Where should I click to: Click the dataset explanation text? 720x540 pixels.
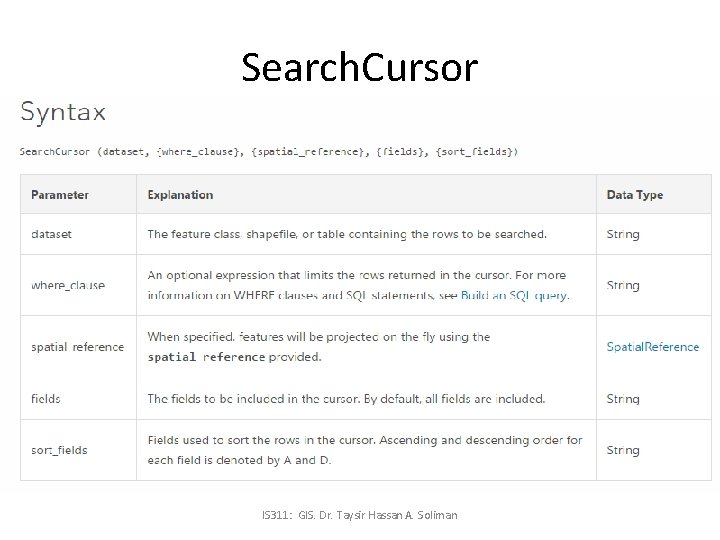click(x=347, y=234)
